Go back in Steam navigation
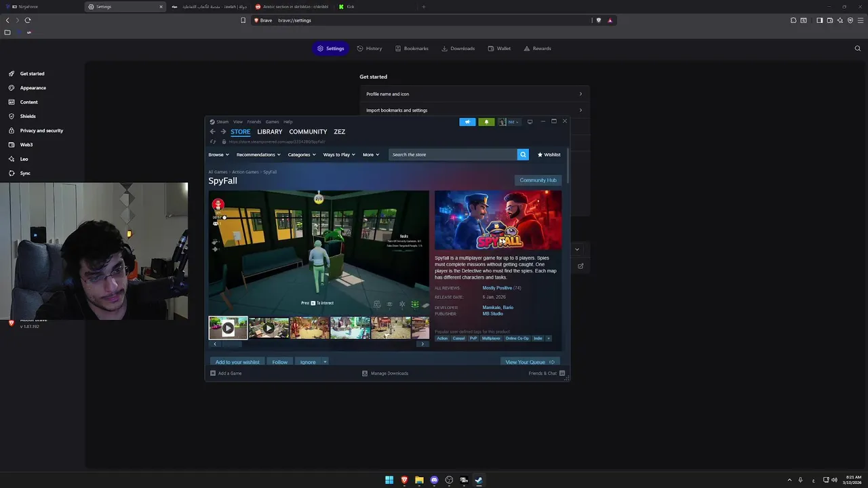 [212, 131]
